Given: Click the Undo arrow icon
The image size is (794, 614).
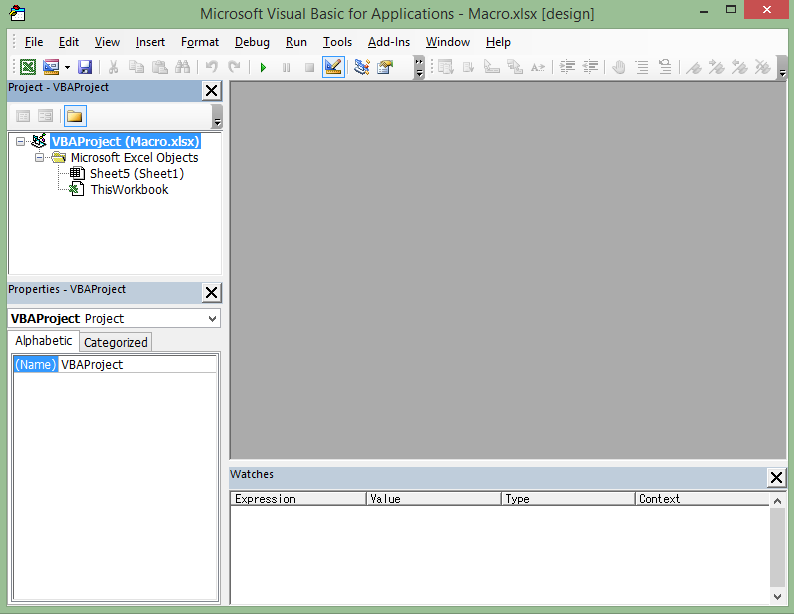Looking at the screenshot, I should (212, 67).
